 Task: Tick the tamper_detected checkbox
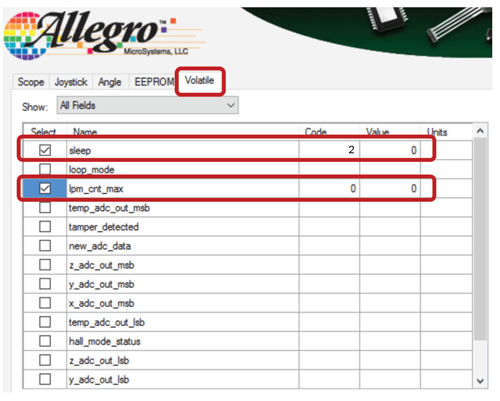point(45,227)
